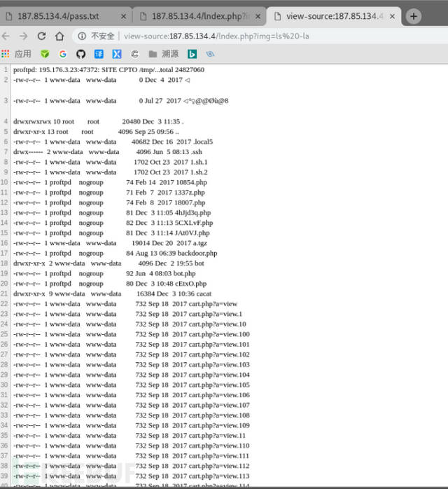
Task: Click the bot directory row
Action: coord(108,263)
